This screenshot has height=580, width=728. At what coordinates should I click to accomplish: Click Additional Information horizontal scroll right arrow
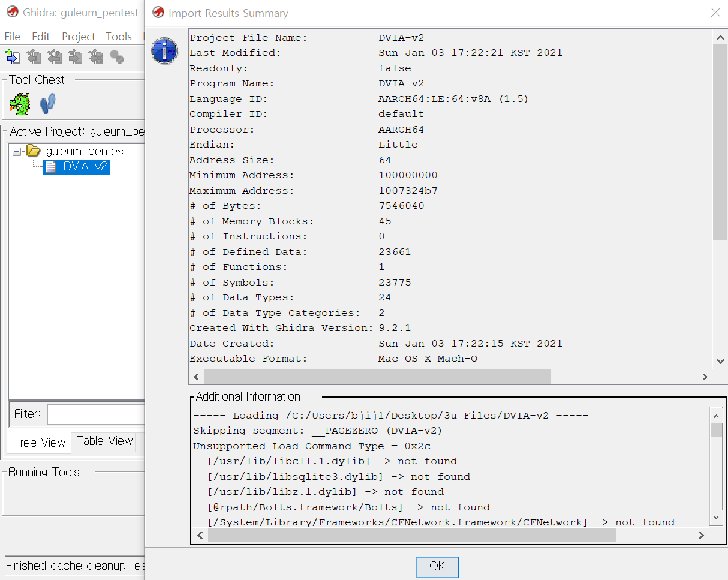pos(702,536)
